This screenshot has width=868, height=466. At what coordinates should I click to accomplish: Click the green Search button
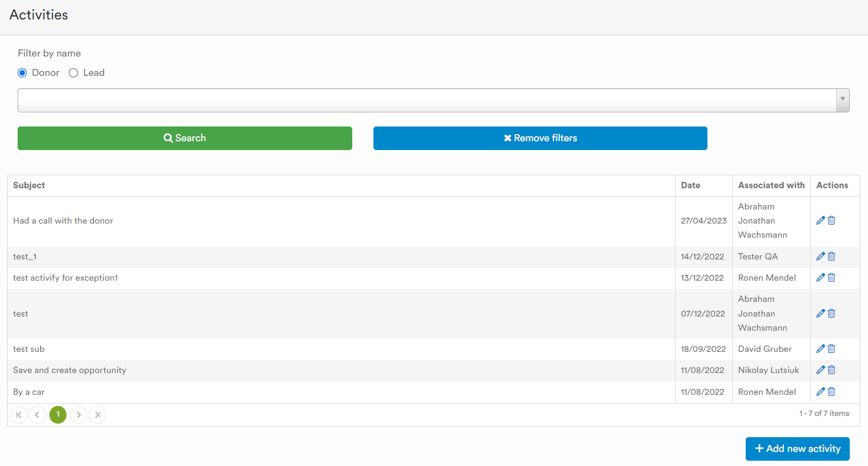185,138
